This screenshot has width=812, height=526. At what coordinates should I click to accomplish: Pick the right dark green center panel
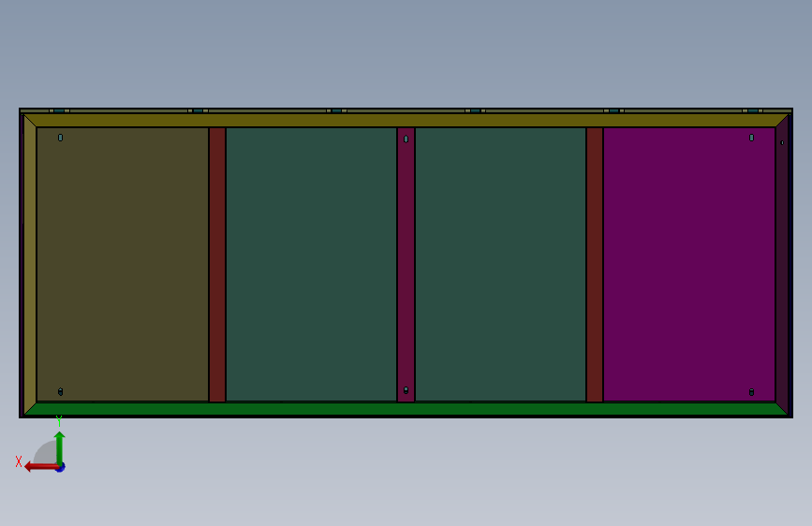(x=500, y=264)
